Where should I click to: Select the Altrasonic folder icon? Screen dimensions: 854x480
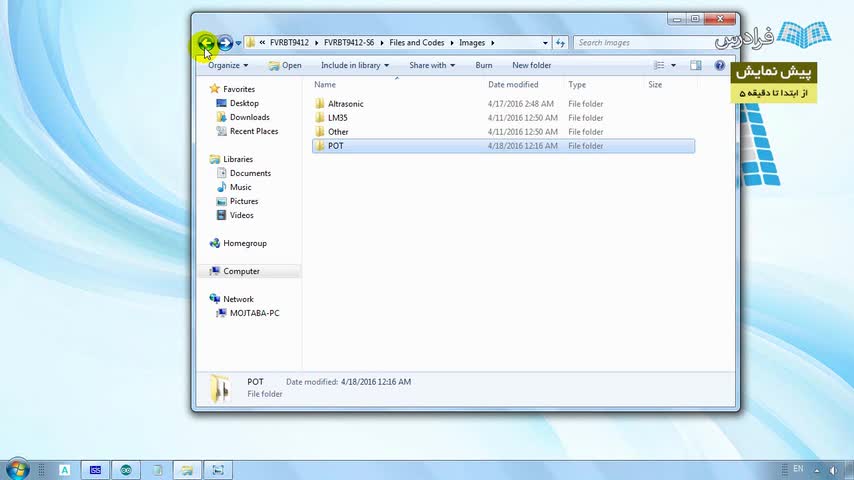point(320,104)
